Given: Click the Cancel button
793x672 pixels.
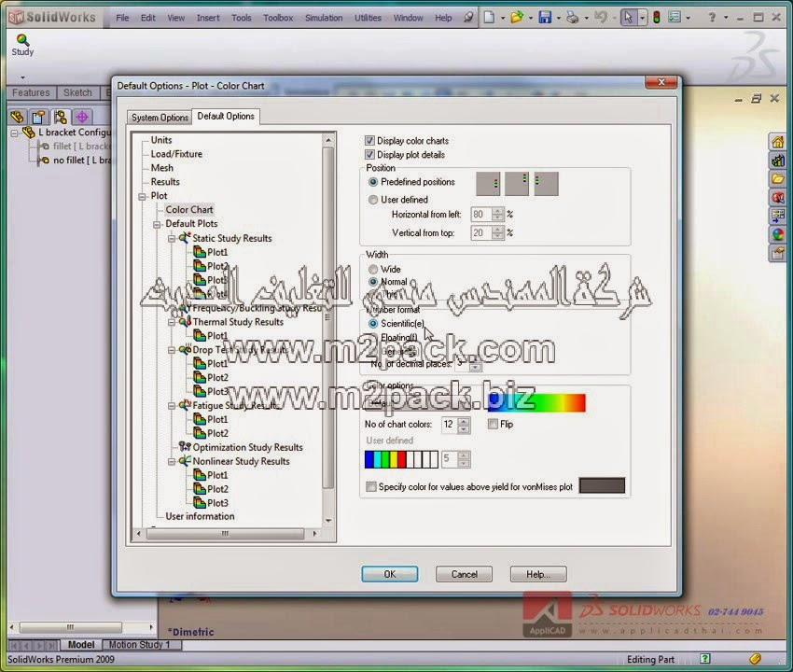Looking at the screenshot, I should tap(465, 574).
